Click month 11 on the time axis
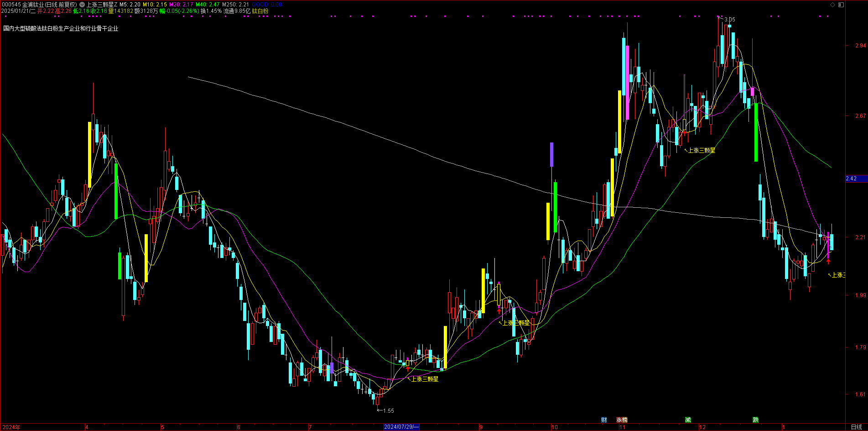The height and width of the screenshot is (431, 868). 622,427
